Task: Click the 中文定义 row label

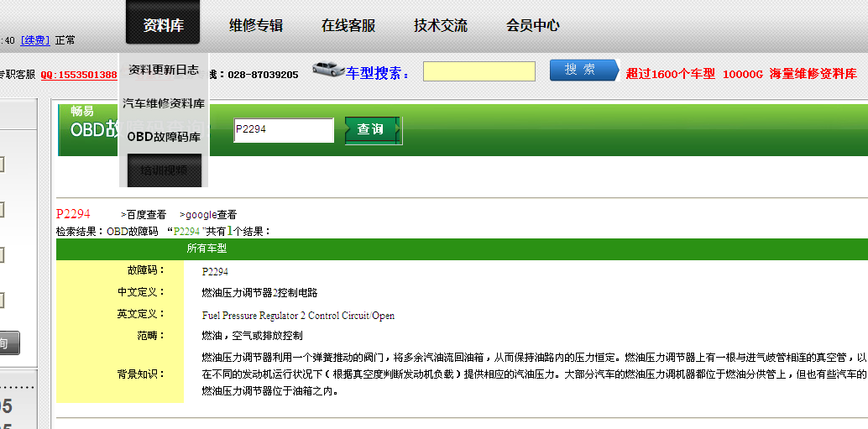Action: coord(141,291)
